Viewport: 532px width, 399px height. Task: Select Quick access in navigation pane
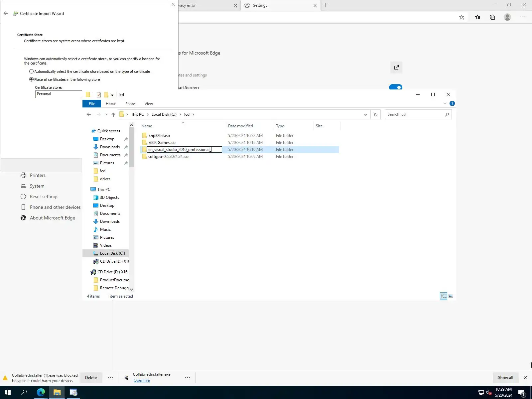coord(108,131)
